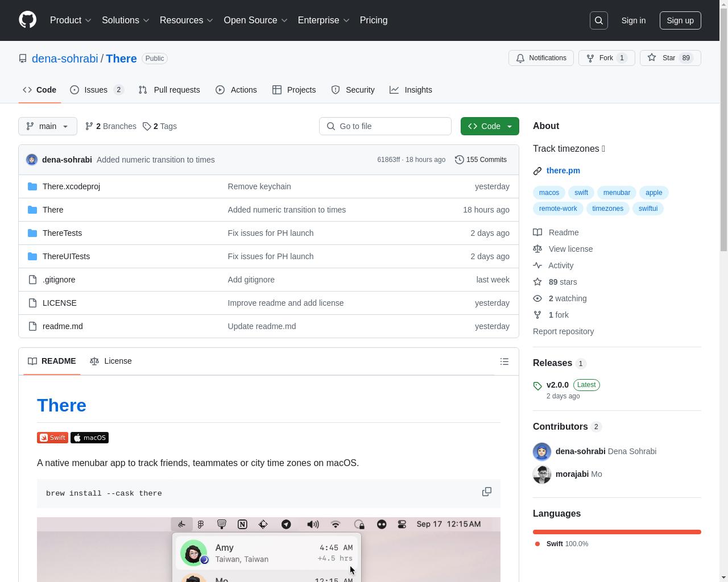Open the Solutions menu

point(126,20)
